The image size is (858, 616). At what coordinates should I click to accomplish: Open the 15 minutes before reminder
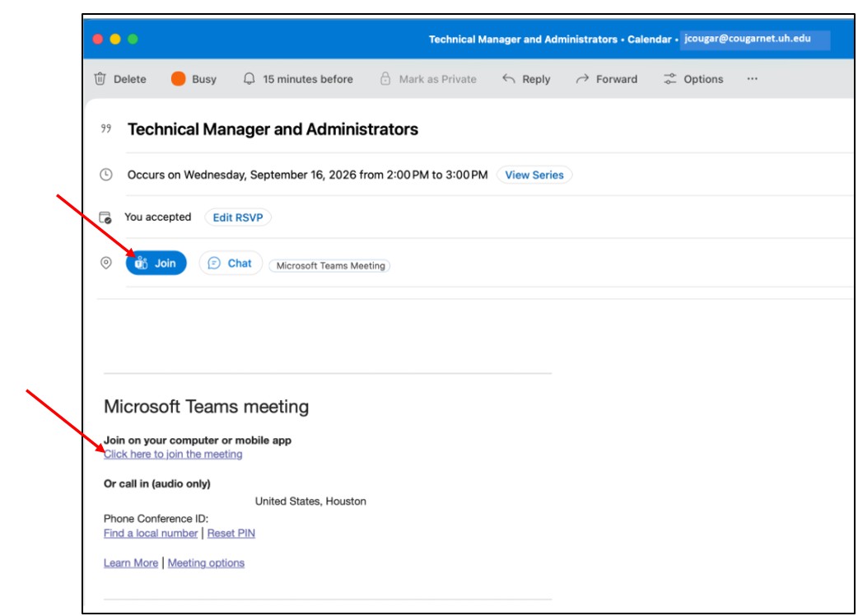pyautogui.click(x=298, y=79)
